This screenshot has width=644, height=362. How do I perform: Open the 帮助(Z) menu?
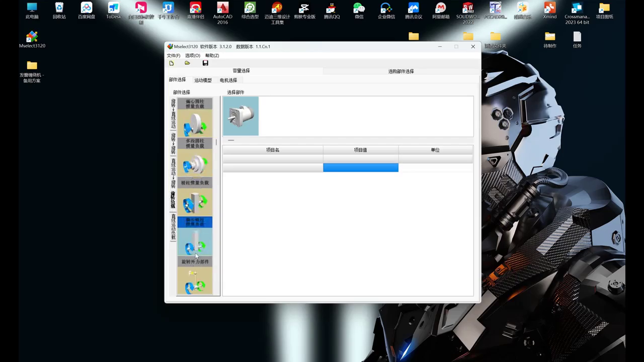[212, 55]
